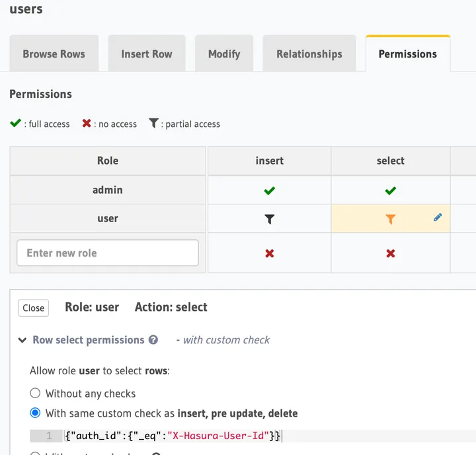Click help icon next to Row select permissions
This screenshot has height=455, width=476.
coord(153,339)
